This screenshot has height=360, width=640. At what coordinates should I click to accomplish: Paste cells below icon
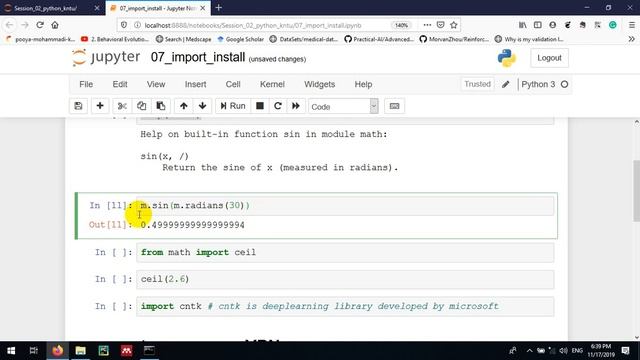[161, 106]
